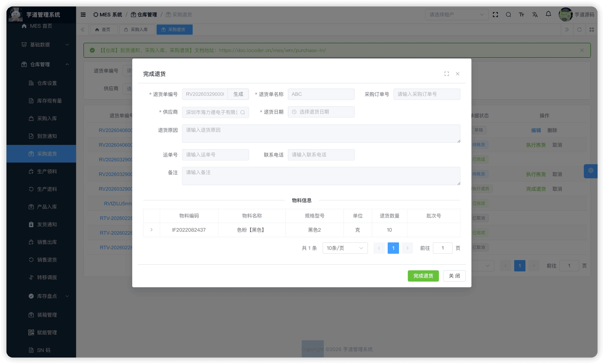
Task: Open the 10条/页 page size dropdown
Action: (345, 248)
